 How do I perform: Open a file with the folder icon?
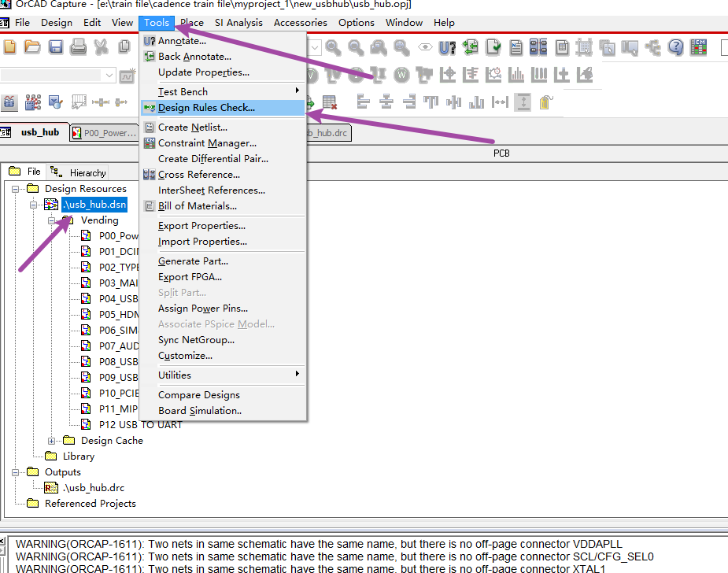(32, 47)
